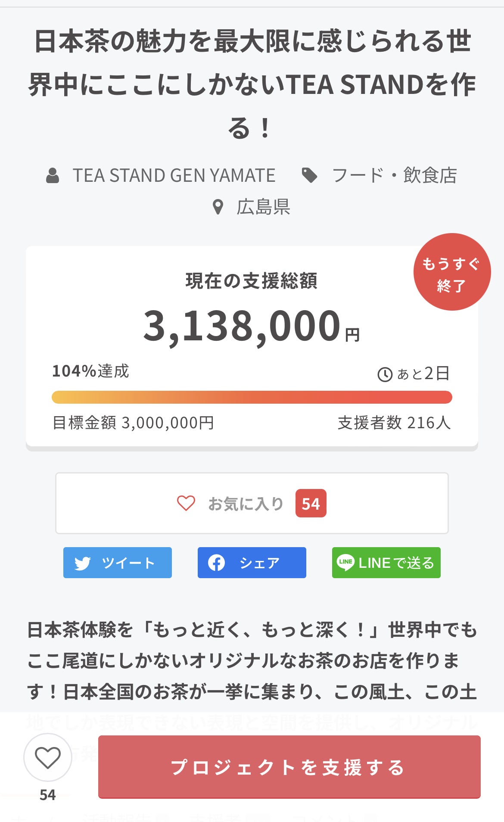Click the Twitter bird icon
The image size is (504, 822).
pos(82,563)
